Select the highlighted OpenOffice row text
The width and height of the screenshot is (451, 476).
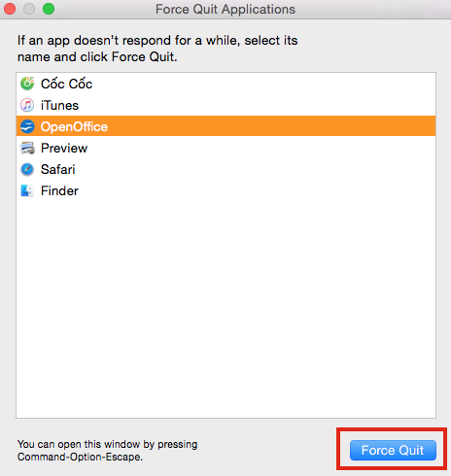pos(74,126)
